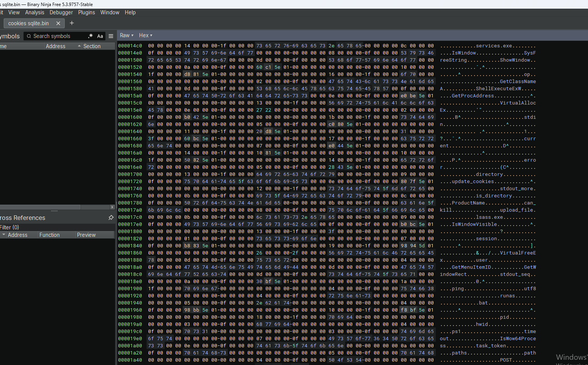Open the Plugins menu
Viewport: 588px width, 365px height.
[86, 12]
